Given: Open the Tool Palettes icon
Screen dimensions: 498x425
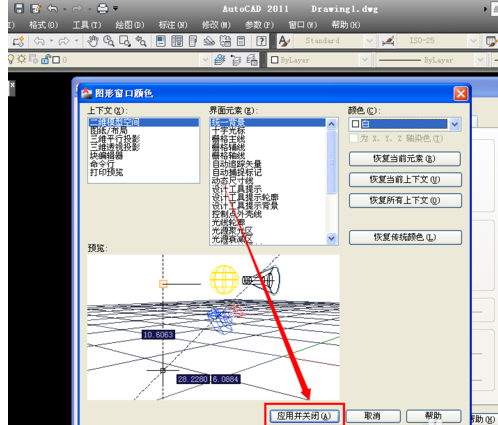Looking at the screenshot, I should point(193,41).
